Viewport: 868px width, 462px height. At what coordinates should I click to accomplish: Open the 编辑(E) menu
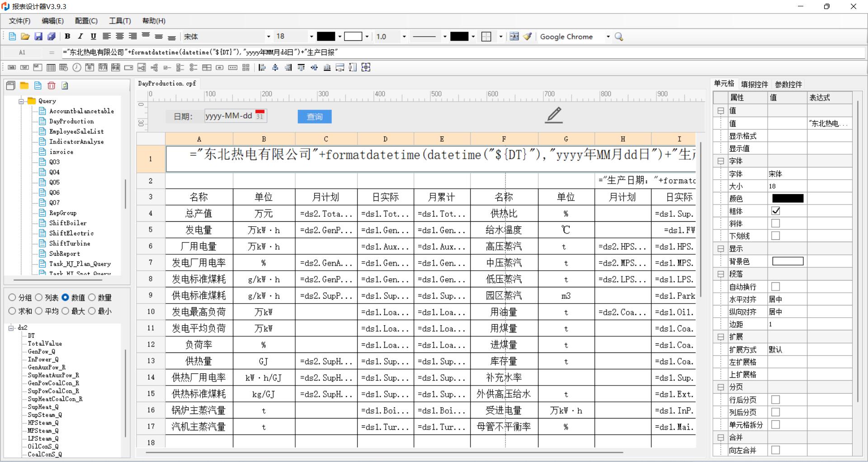(52, 21)
